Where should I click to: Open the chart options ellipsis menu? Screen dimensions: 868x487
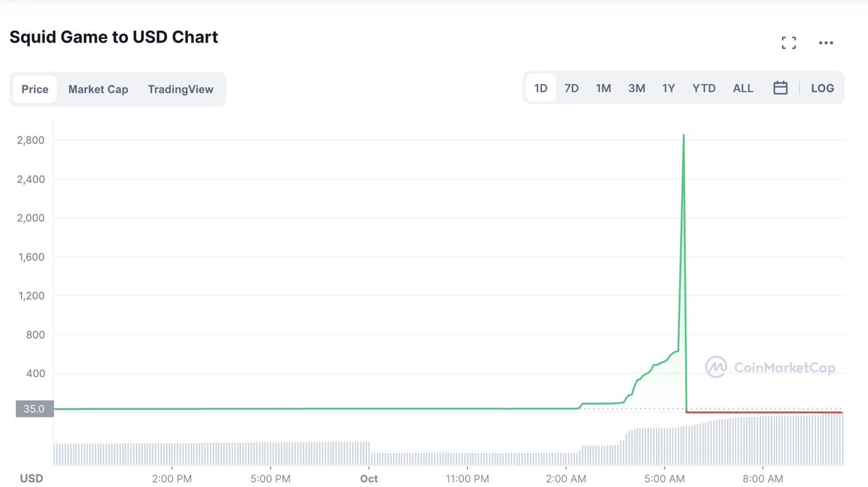826,43
